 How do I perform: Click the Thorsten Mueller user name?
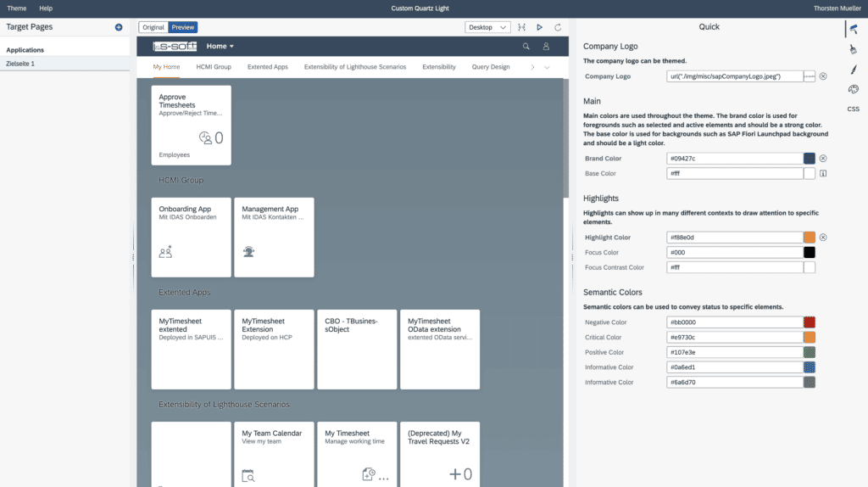coord(837,8)
